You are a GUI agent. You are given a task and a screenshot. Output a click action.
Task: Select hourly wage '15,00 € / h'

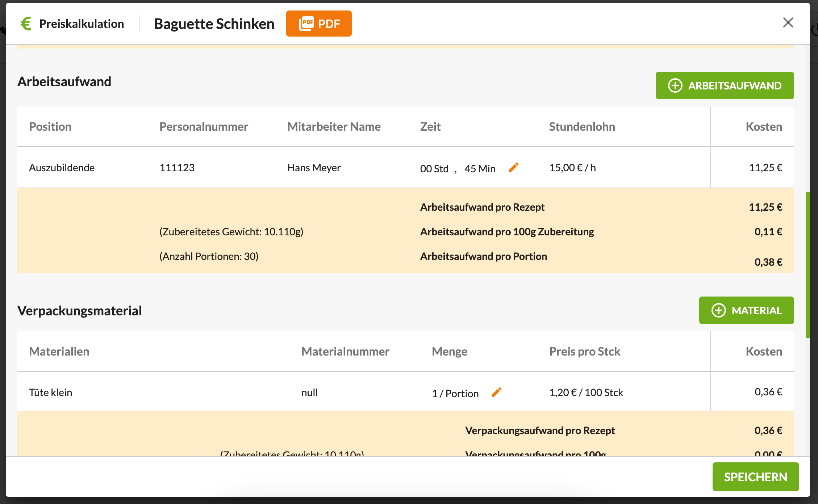coord(572,168)
